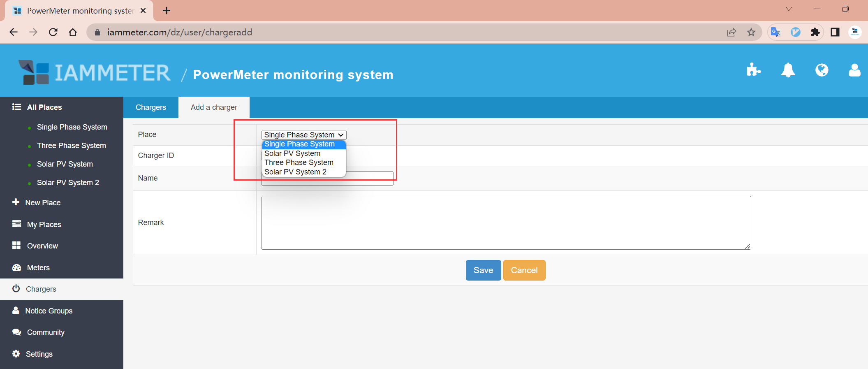868x369 pixels.
Task: Click the globe language icon
Action: (822, 70)
